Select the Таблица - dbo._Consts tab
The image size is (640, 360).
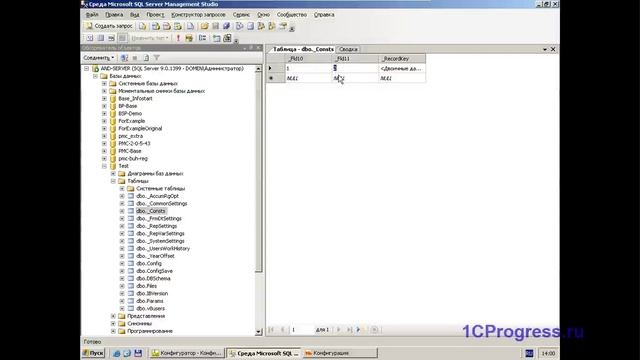pos(303,49)
